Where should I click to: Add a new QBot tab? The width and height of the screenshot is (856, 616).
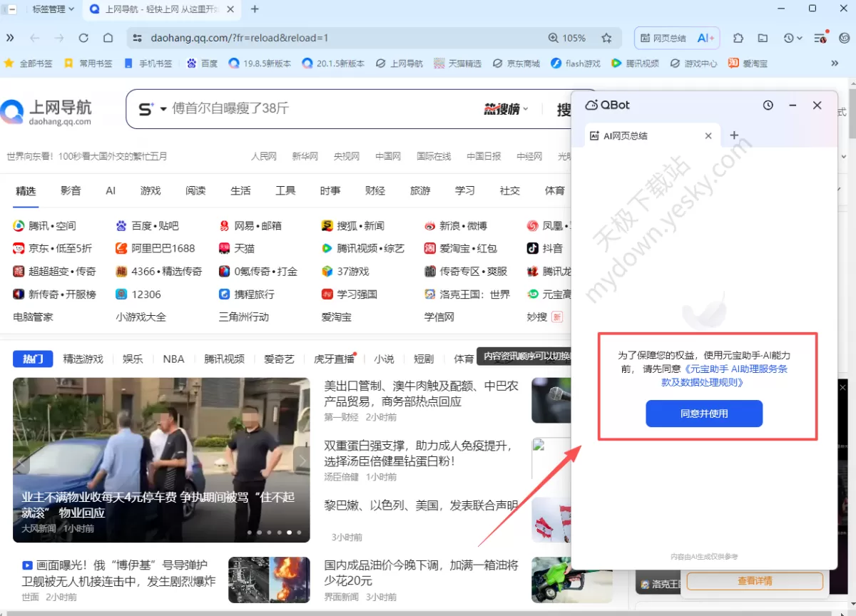click(x=734, y=135)
